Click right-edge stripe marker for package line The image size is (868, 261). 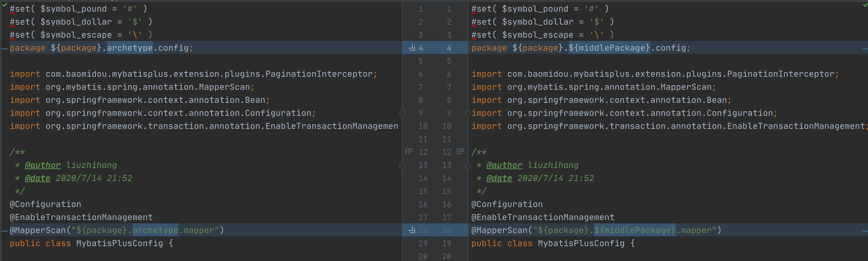click(x=865, y=49)
